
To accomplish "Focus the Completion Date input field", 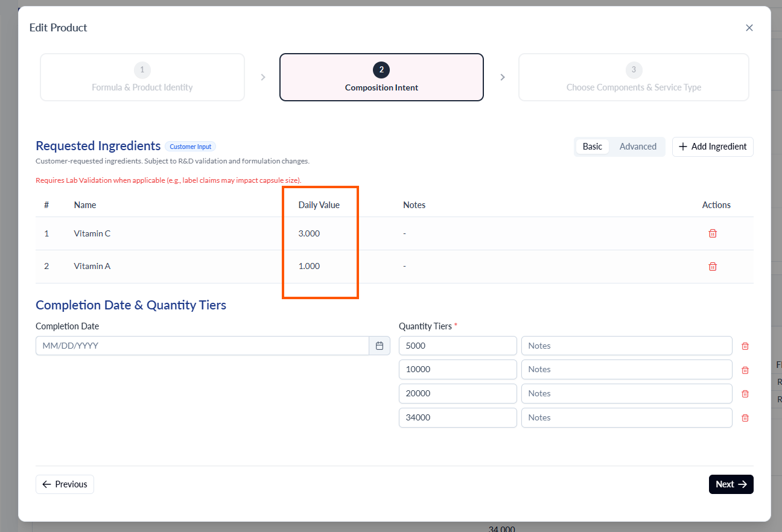I will coord(202,346).
